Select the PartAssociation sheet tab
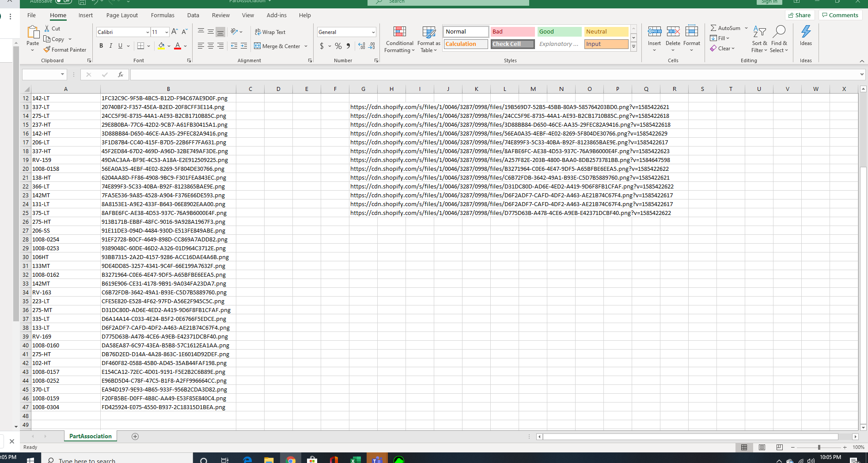Viewport: 868px width, 463px height. click(90, 436)
